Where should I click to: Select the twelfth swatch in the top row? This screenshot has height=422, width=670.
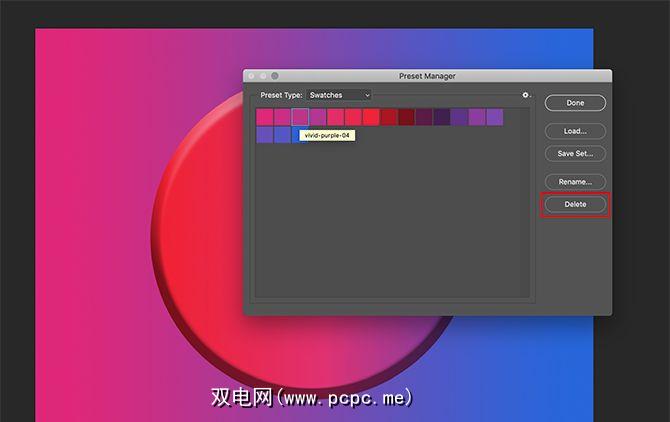coord(459,117)
